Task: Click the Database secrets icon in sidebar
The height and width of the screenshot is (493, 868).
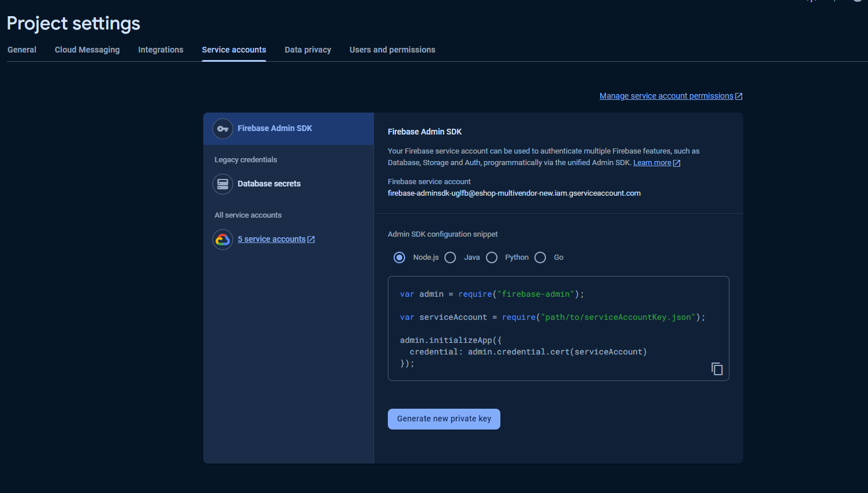Action: pos(223,184)
